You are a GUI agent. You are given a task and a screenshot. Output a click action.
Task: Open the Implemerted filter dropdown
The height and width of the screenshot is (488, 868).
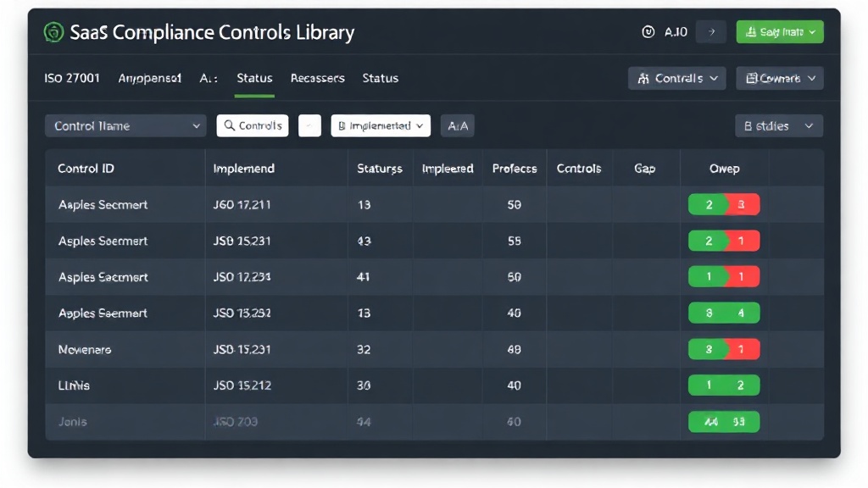(381, 125)
